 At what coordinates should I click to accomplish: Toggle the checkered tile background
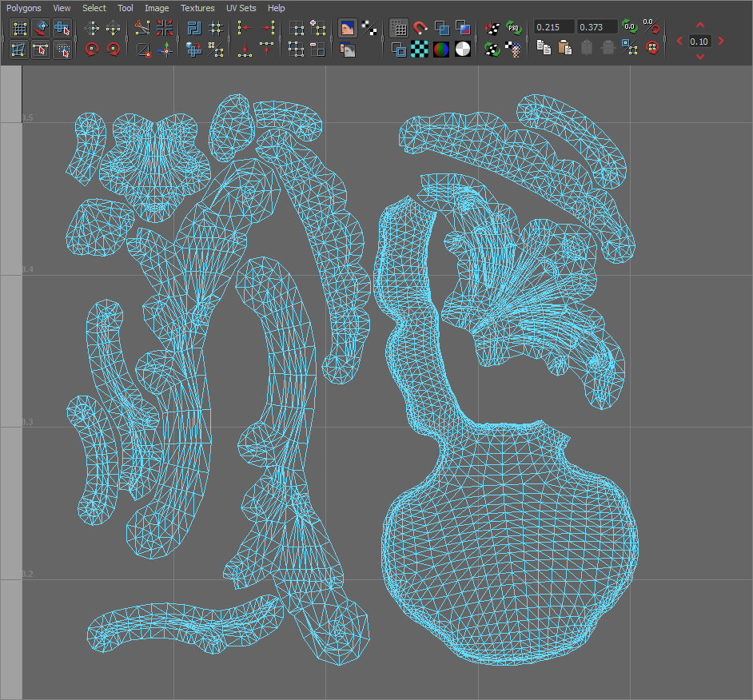[x=420, y=50]
